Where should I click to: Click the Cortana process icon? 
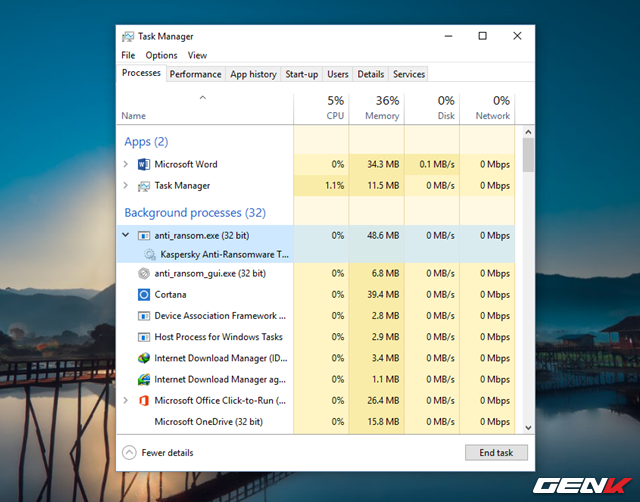[144, 294]
